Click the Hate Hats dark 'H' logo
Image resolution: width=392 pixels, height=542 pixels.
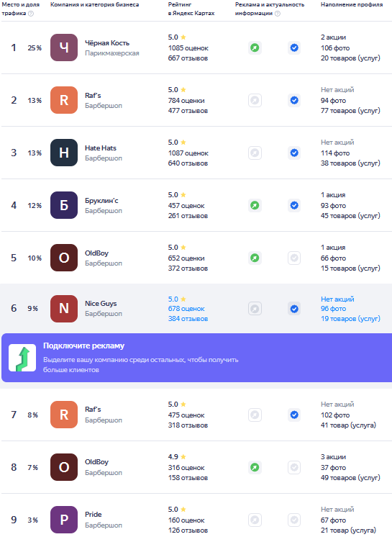(64, 153)
